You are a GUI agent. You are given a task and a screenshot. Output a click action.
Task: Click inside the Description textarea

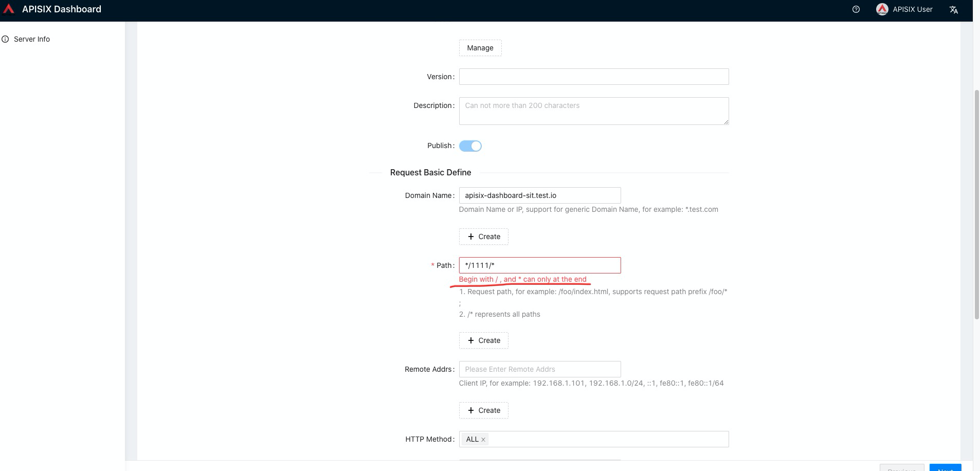click(x=593, y=111)
